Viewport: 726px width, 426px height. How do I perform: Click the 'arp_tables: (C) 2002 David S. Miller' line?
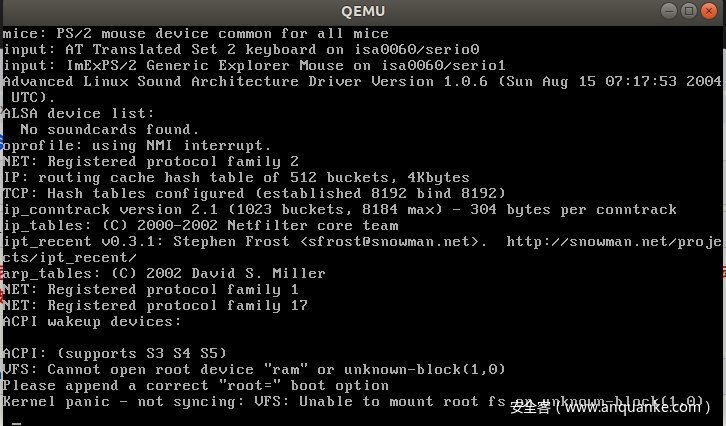click(x=164, y=274)
